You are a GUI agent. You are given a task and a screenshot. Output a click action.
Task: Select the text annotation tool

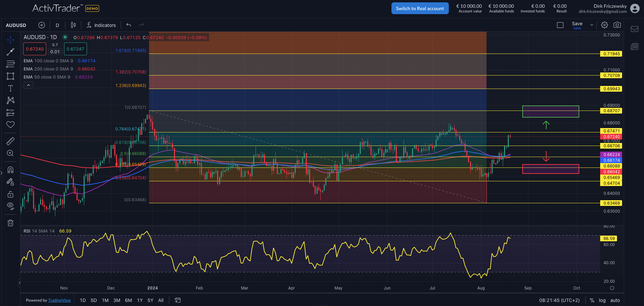click(x=10, y=88)
